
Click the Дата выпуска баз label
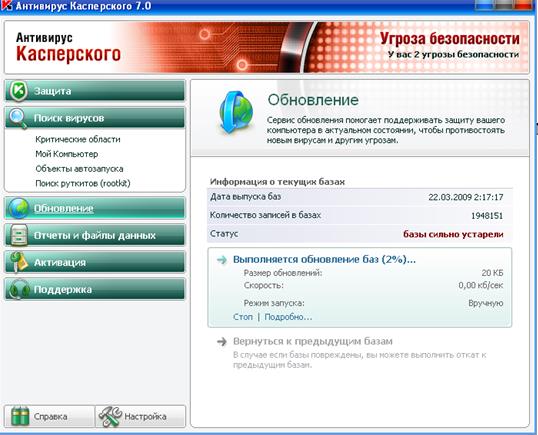coord(245,197)
